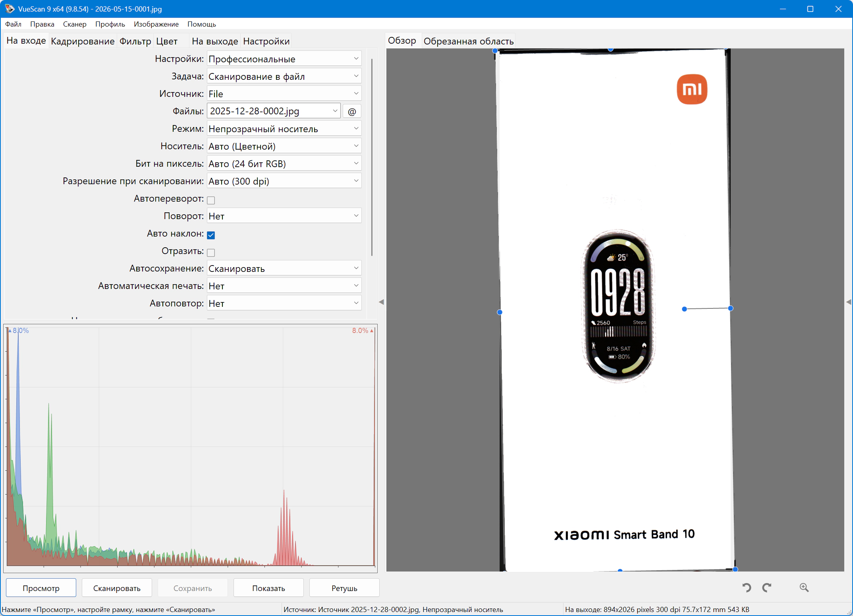Click the status text about output size

(x=657, y=610)
